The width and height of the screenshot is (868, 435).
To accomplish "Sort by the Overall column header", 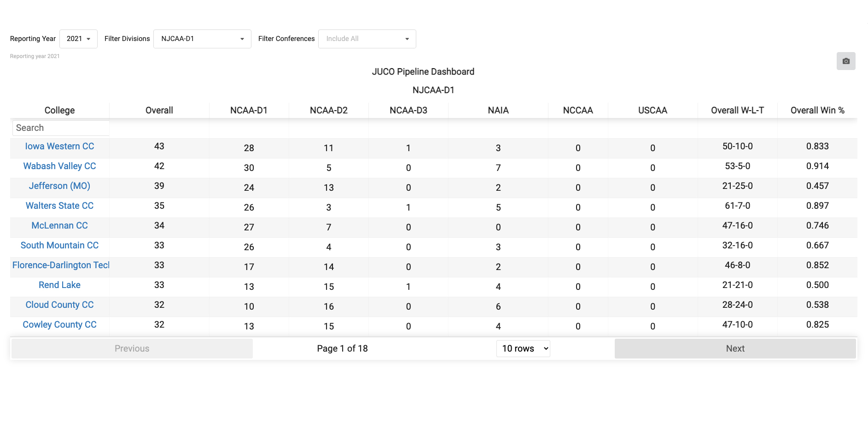I will [159, 110].
